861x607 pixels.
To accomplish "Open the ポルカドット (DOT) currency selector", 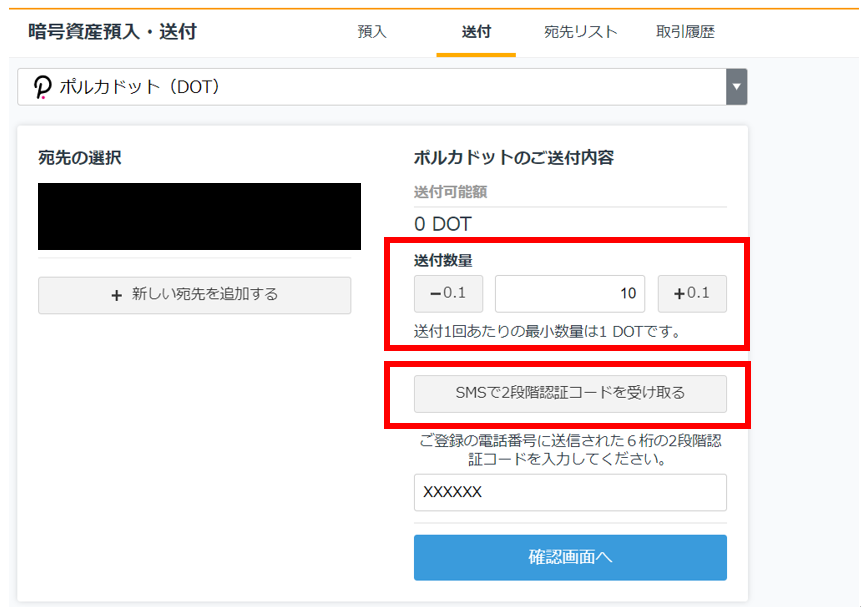I will click(x=382, y=87).
